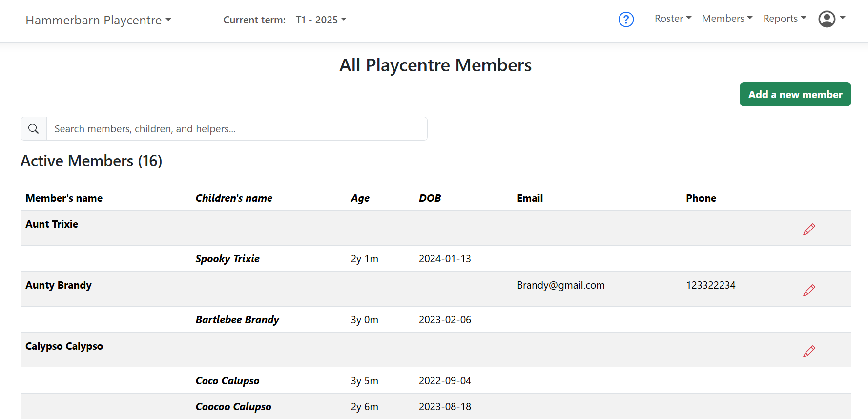Click Add a new member button

point(795,94)
